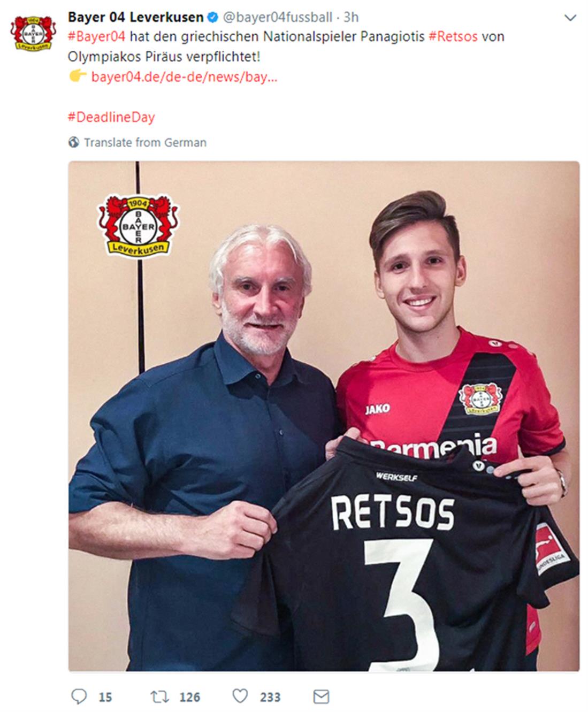Click the retweet arrows icon
Screen dimensions: 588x712
[159, 696]
